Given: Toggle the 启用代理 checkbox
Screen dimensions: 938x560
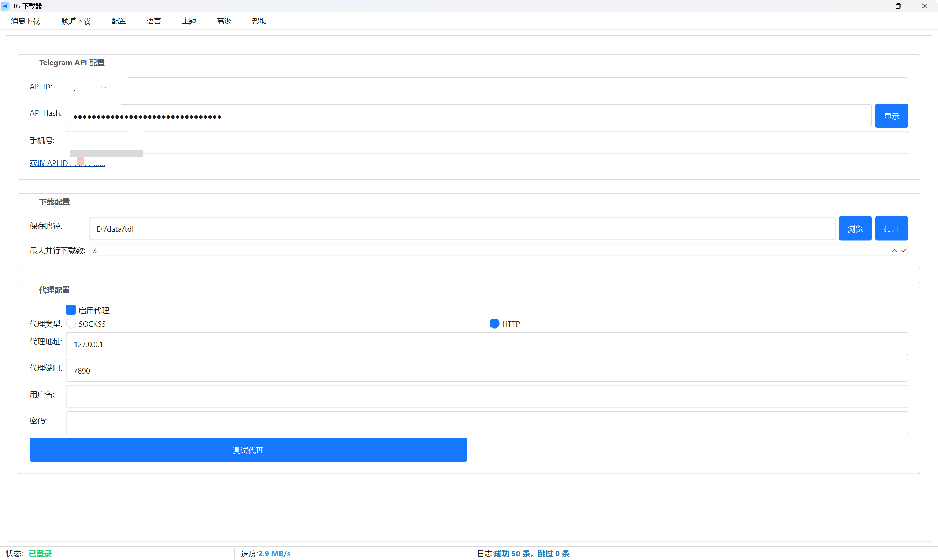Looking at the screenshot, I should coord(71,310).
